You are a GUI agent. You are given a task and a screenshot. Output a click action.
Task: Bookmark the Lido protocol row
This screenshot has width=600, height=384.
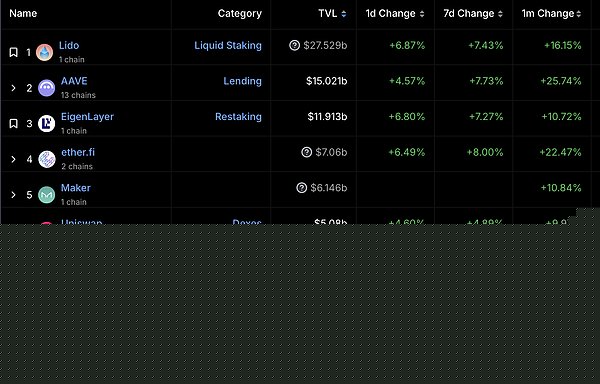[13, 52]
